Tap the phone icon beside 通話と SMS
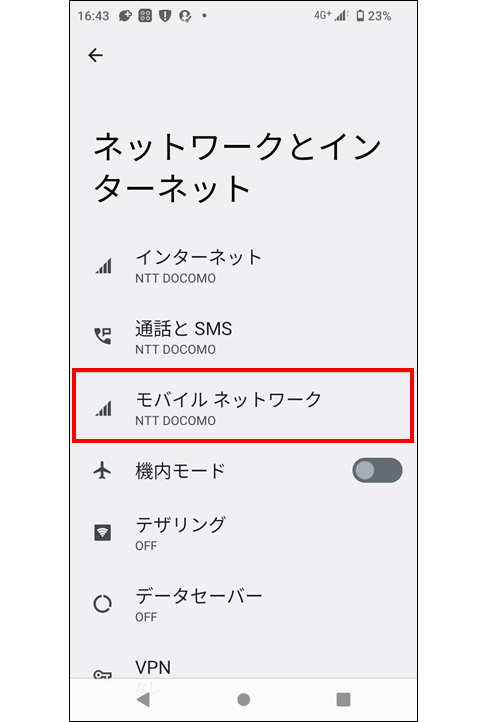Screen dimensions: 496x722 click(103, 336)
